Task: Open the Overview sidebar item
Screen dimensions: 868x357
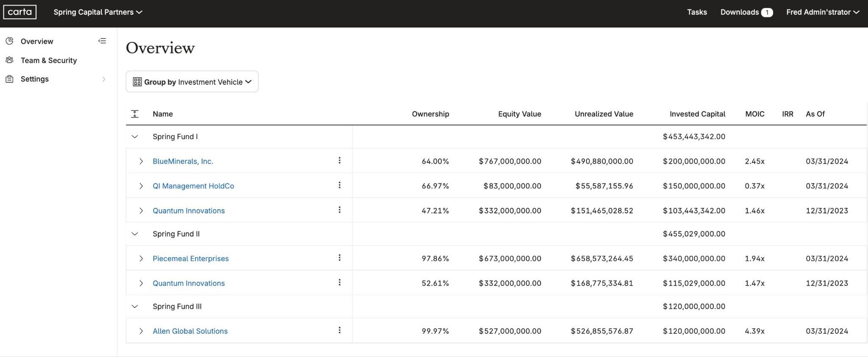Action: click(37, 41)
